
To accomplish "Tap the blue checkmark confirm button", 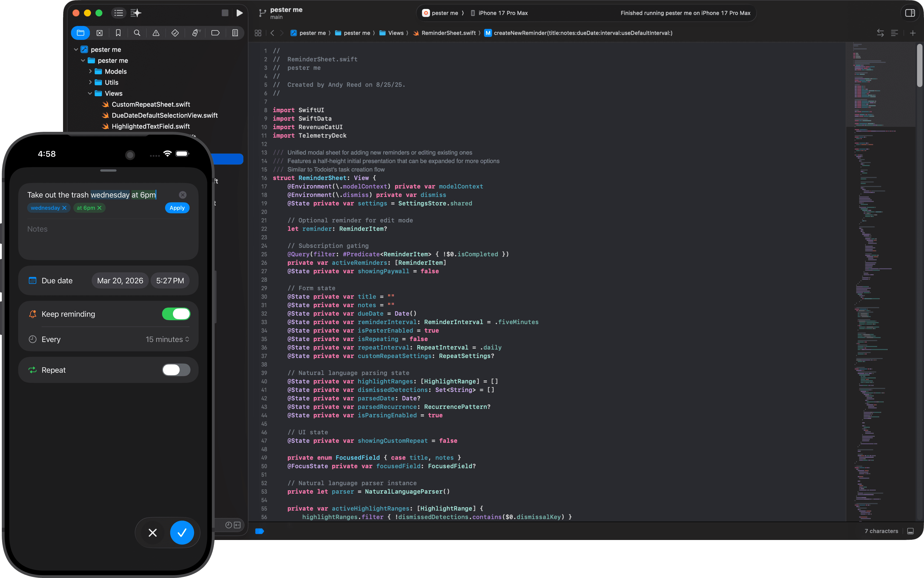I will tap(182, 532).
